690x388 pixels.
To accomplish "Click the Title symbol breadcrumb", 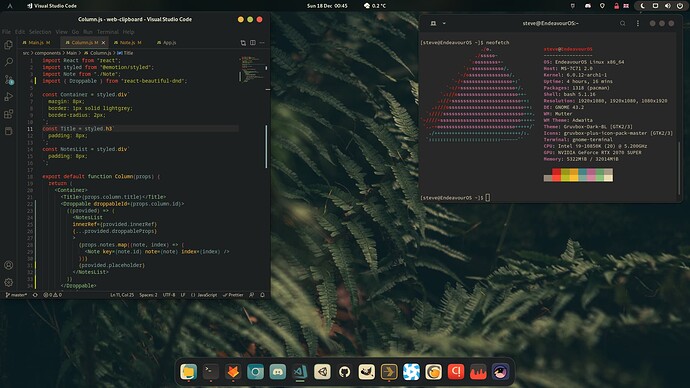I will [x=125, y=53].
